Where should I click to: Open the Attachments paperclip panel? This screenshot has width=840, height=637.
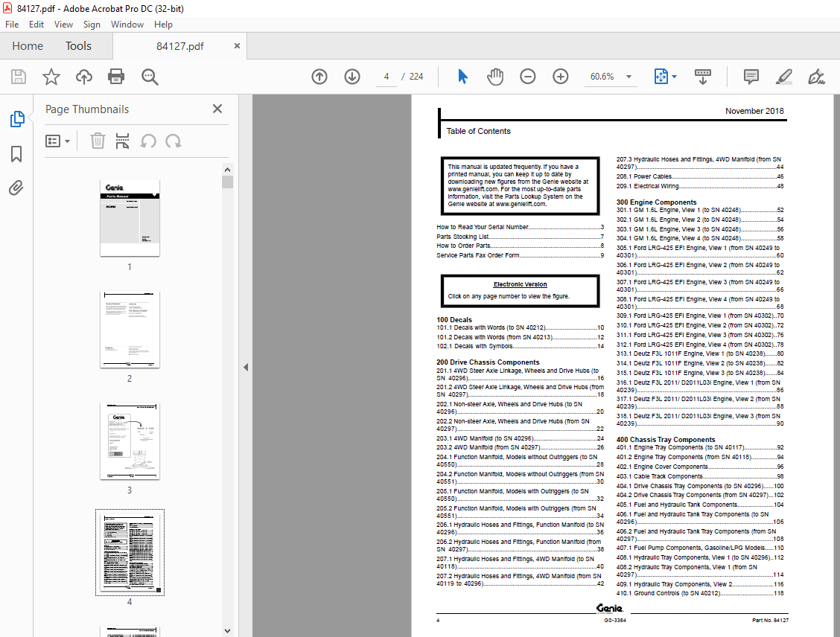16,188
